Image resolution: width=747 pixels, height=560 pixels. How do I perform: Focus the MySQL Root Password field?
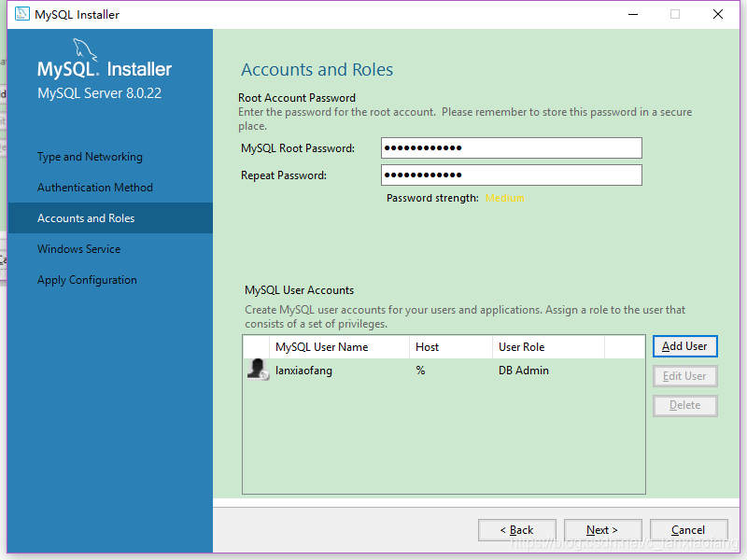click(x=511, y=147)
